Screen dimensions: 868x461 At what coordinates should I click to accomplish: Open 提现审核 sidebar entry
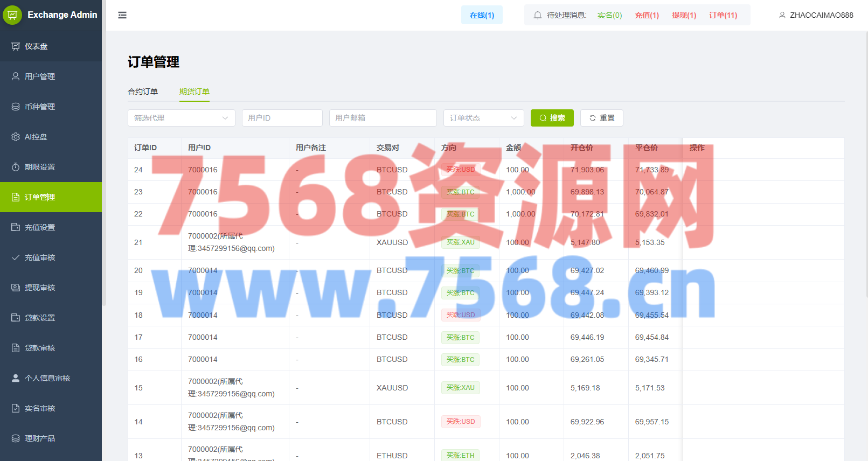tap(39, 288)
